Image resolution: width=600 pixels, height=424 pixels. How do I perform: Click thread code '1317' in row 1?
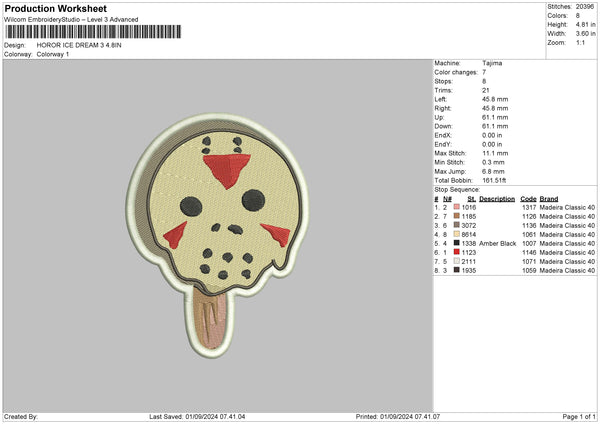[x=529, y=207]
